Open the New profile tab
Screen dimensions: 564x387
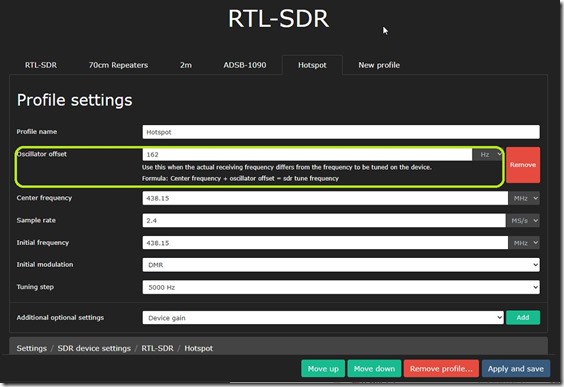[x=379, y=65]
